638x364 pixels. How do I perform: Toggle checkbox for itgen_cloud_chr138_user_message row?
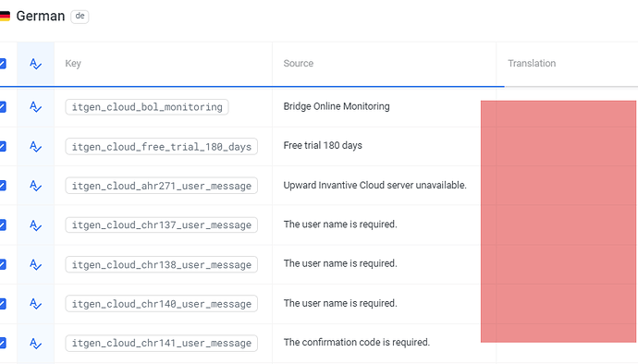click(x=3, y=264)
